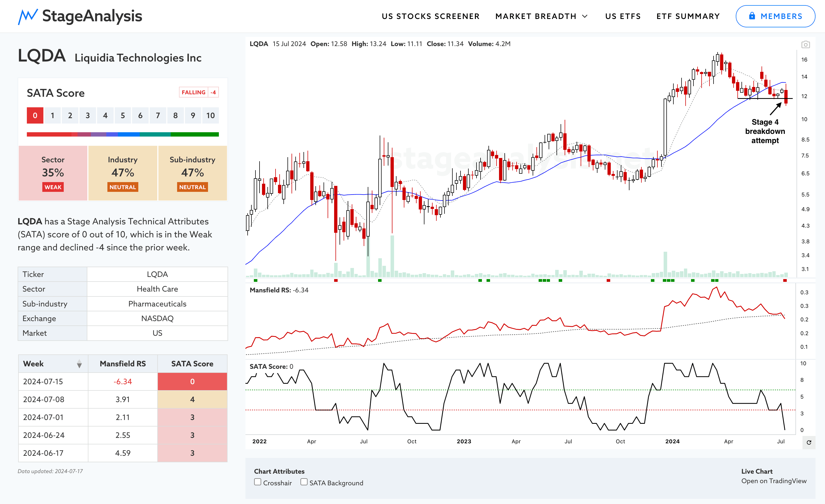Go to the US ETFs page
Image resolution: width=825 pixels, height=504 pixels.
(x=623, y=16)
